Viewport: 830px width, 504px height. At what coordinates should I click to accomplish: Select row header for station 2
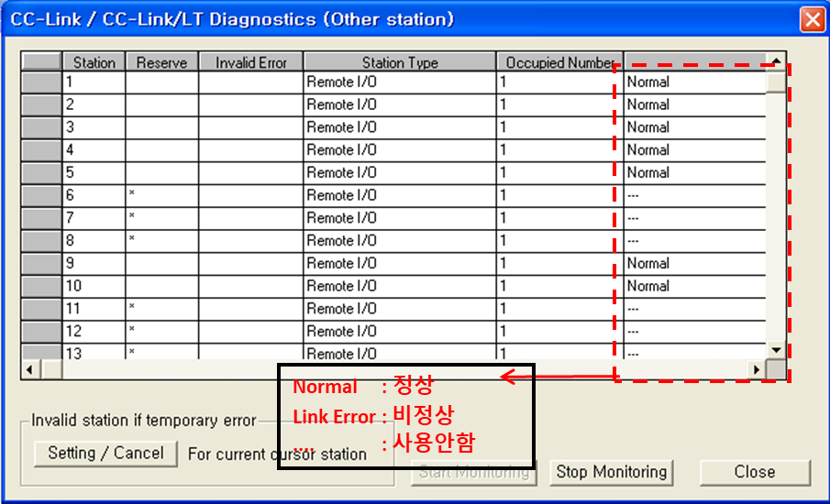(41, 105)
